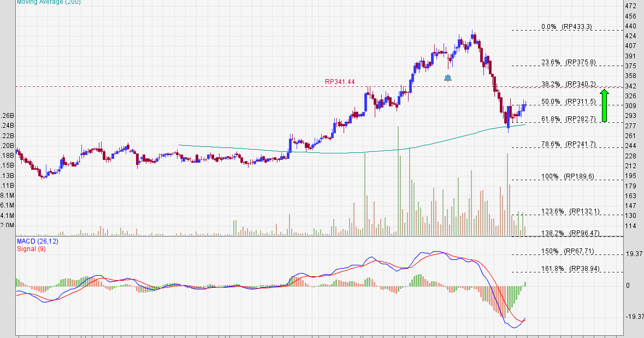Select the 100% (RP189.6) retracement line

567,176
